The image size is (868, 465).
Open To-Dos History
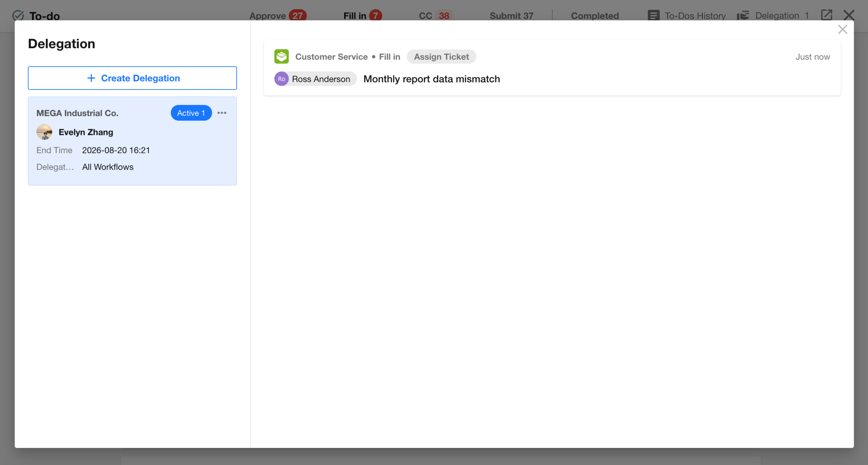tap(687, 16)
